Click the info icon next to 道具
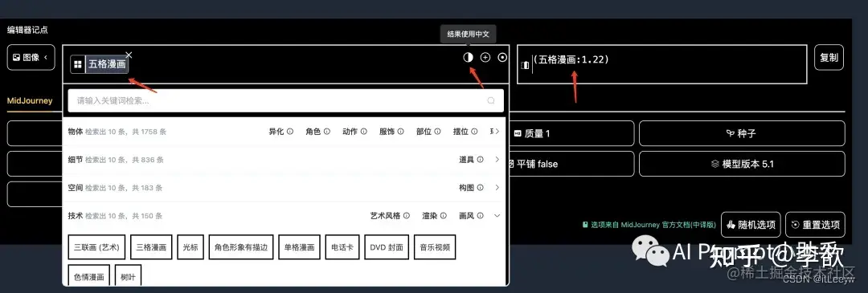This screenshot has height=293, width=868. [480, 159]
